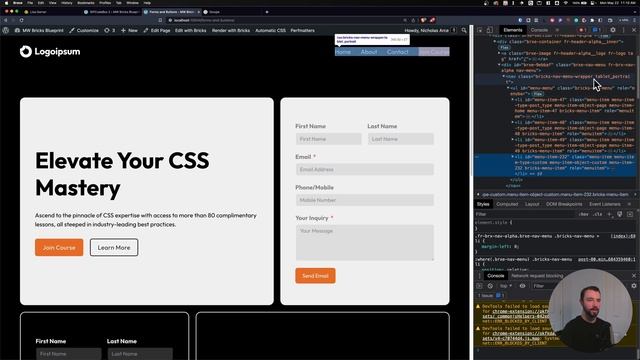640x360 pixels.
Task: Open Automatic CSS in the admin bar
Action: 270,30
